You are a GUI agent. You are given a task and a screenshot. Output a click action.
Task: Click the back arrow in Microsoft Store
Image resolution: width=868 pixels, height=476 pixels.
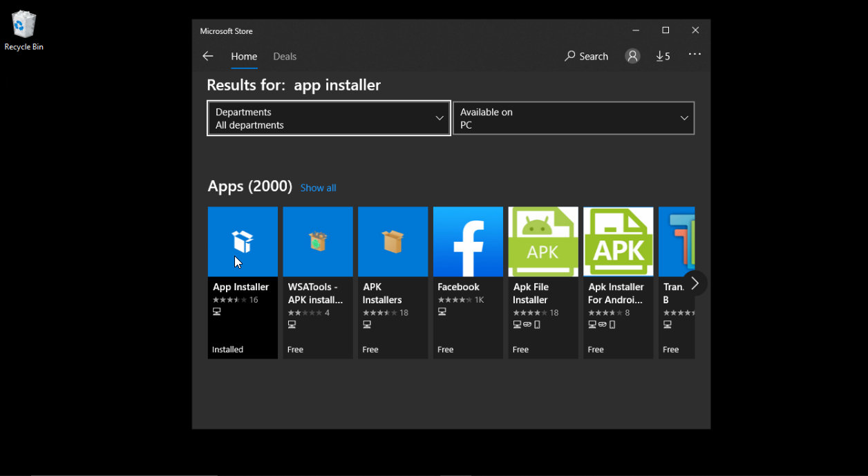(207, 57)
